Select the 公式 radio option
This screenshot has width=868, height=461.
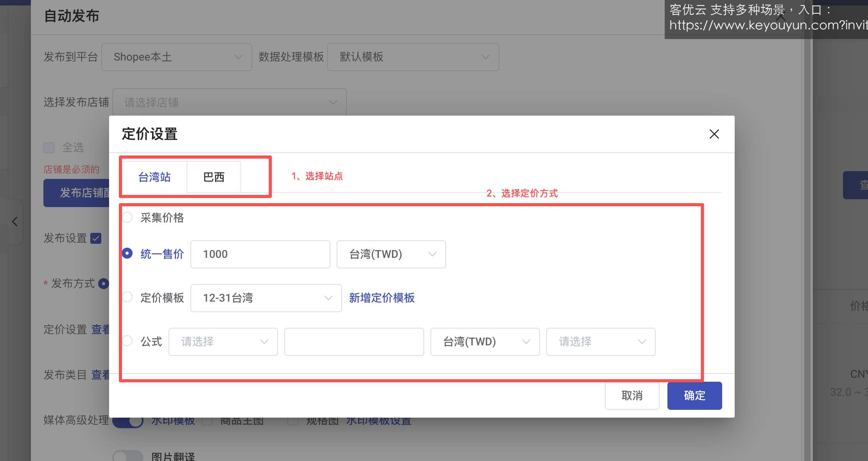click(127, 341)
